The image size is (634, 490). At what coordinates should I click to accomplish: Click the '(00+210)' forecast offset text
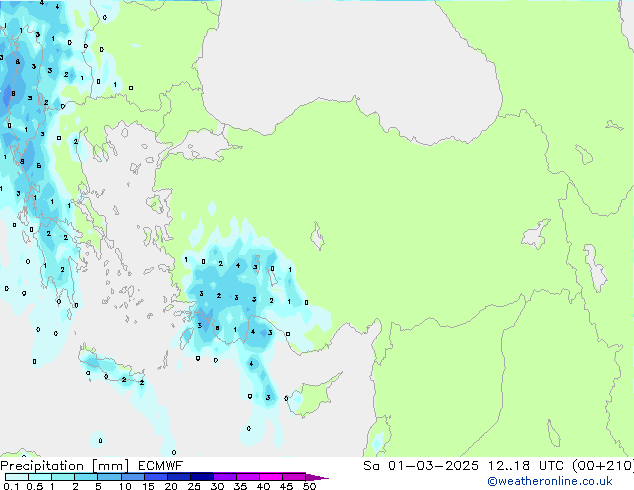[x=603, y=466]
